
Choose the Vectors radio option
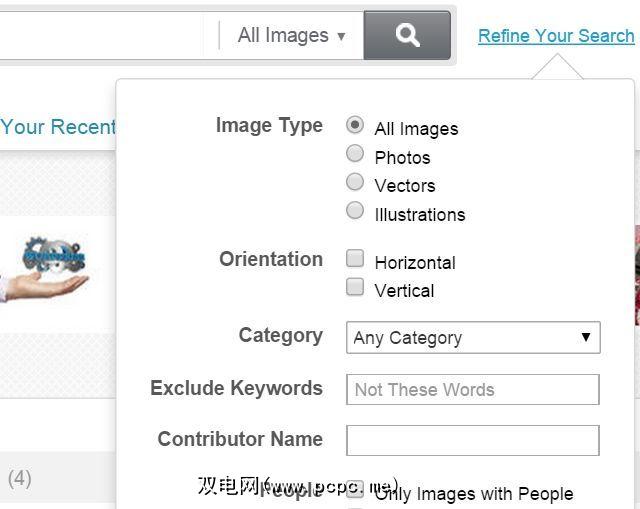point(355,182)
